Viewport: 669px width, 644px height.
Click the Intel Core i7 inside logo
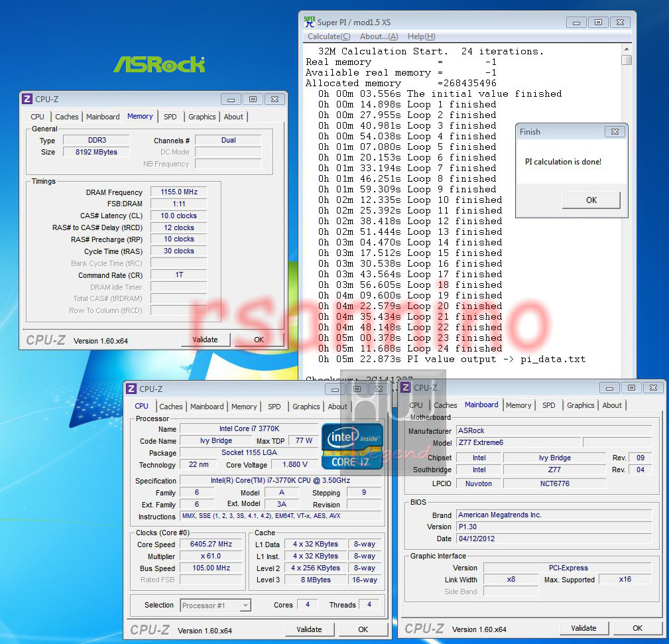[352, 446]
